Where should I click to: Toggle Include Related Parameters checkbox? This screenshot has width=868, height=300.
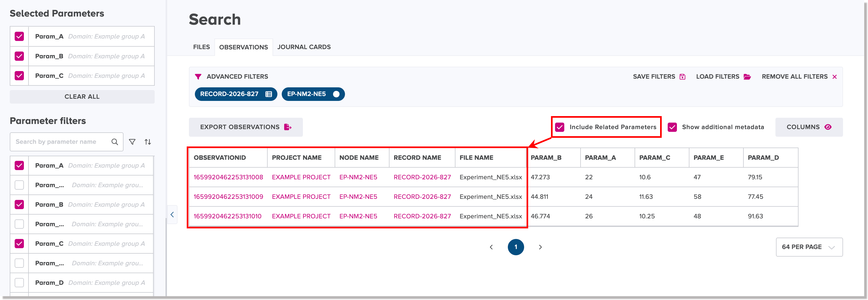(x=560, y=127)
